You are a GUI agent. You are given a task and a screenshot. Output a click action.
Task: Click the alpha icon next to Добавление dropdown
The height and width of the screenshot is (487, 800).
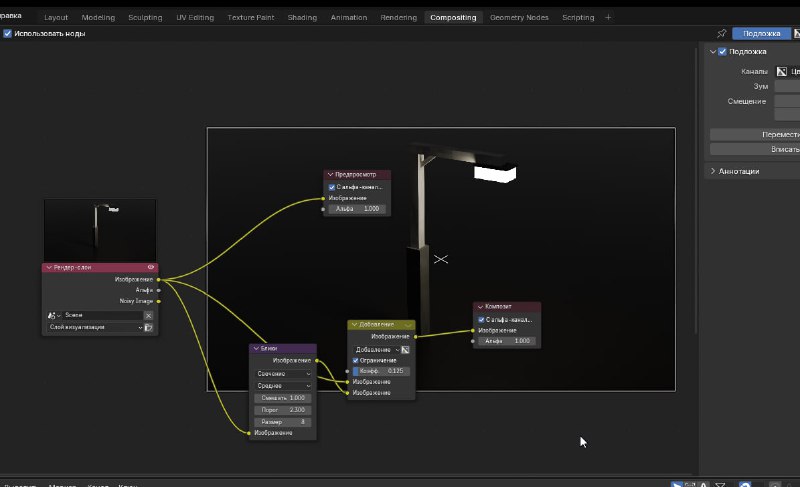click(405, 350)
